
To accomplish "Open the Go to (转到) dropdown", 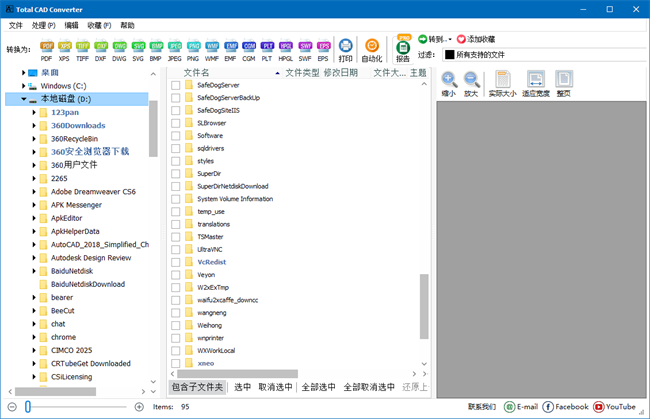I will (435, 39).
